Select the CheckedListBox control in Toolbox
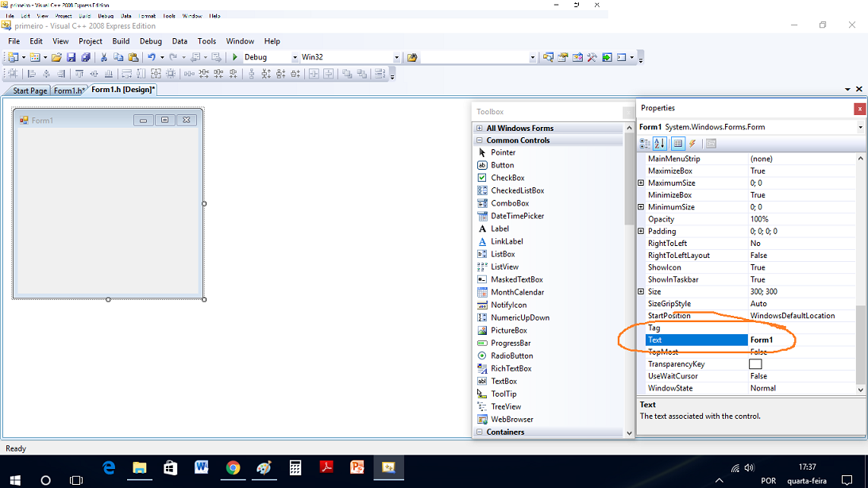 517,190
